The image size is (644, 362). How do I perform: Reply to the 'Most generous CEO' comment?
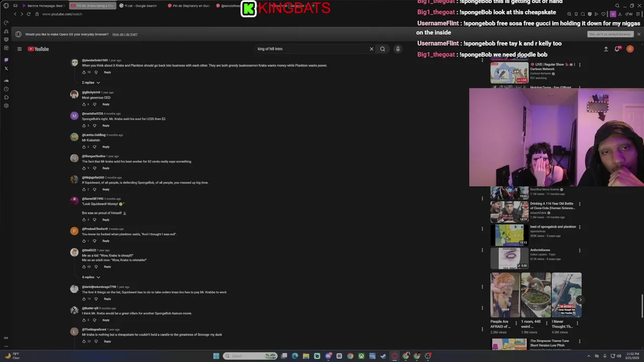(x=106, y=105)
